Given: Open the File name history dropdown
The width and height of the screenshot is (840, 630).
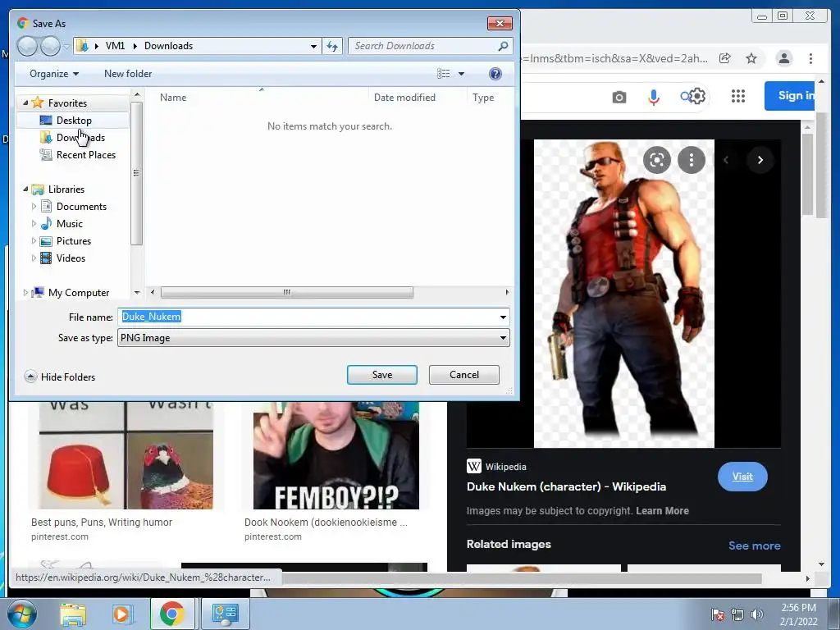Looking at the screenshot, I should pyautogui.click(x=503, y=317).
